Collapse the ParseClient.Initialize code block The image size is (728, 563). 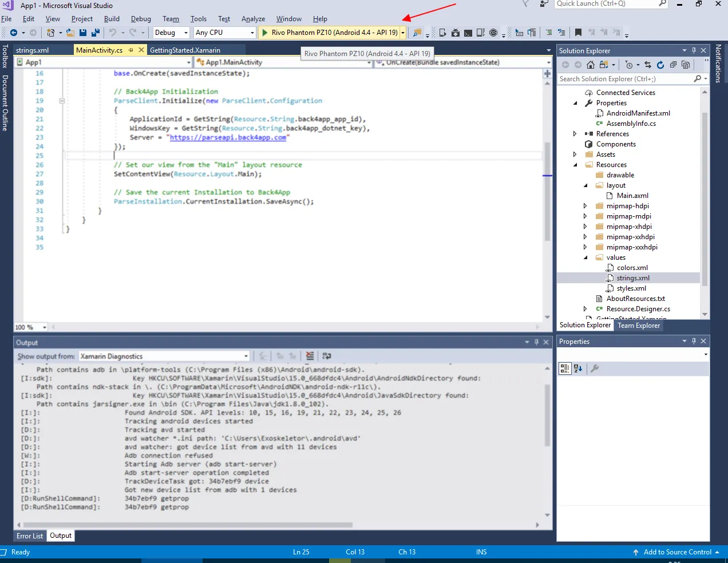click(62, 101)
